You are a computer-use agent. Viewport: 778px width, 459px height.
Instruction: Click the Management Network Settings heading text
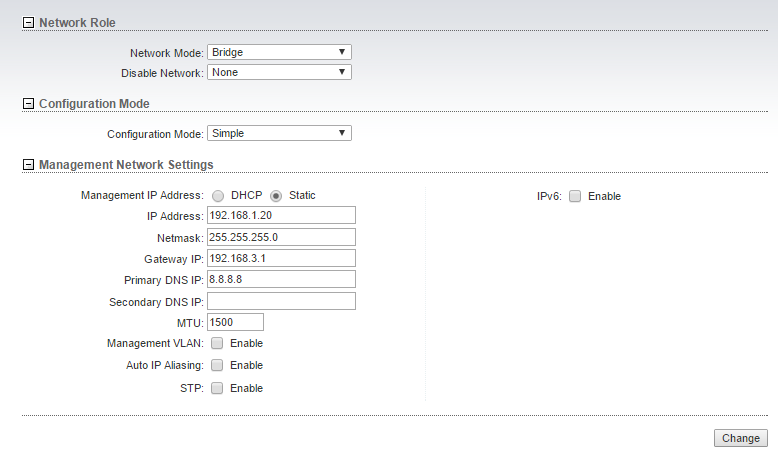pos(126,165)
